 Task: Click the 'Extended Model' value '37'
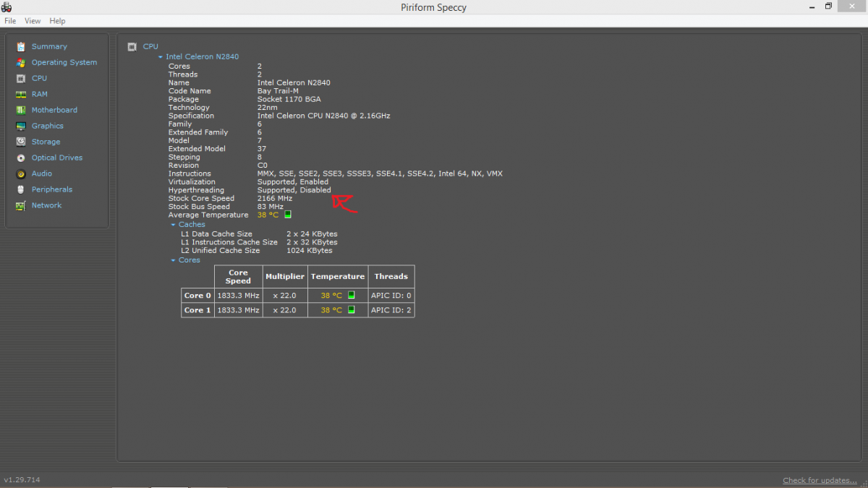click(x=262, y=149)
